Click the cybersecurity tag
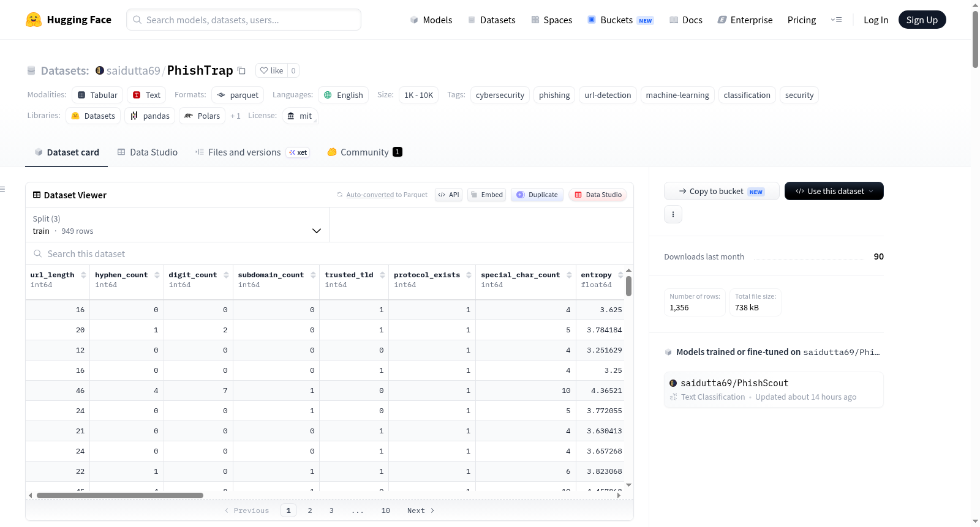The width and height of the screenshot is (980, 527). point(500,95)
